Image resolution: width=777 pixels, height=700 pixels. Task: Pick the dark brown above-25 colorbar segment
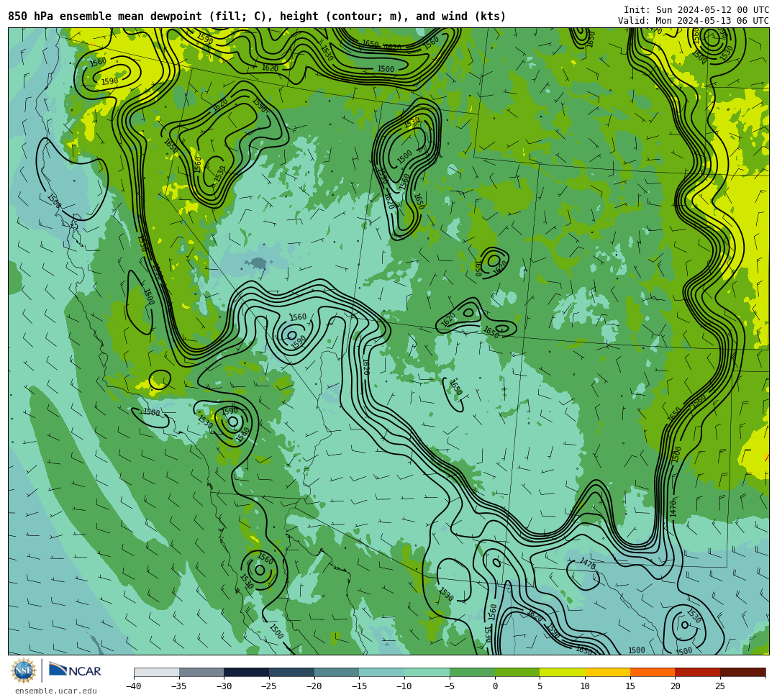742,672
